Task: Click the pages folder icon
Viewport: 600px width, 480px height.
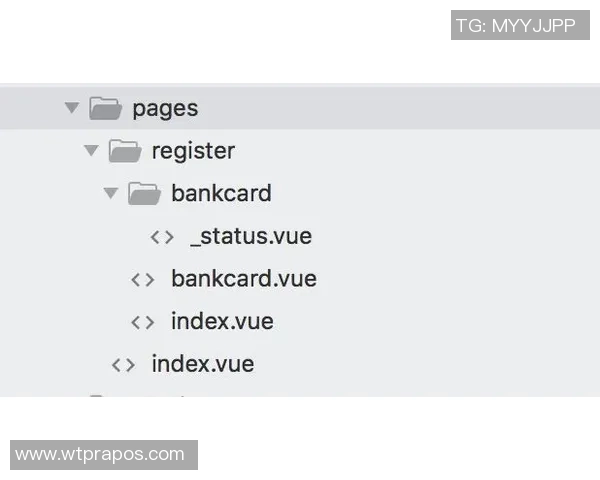Action: pos(105,108)
